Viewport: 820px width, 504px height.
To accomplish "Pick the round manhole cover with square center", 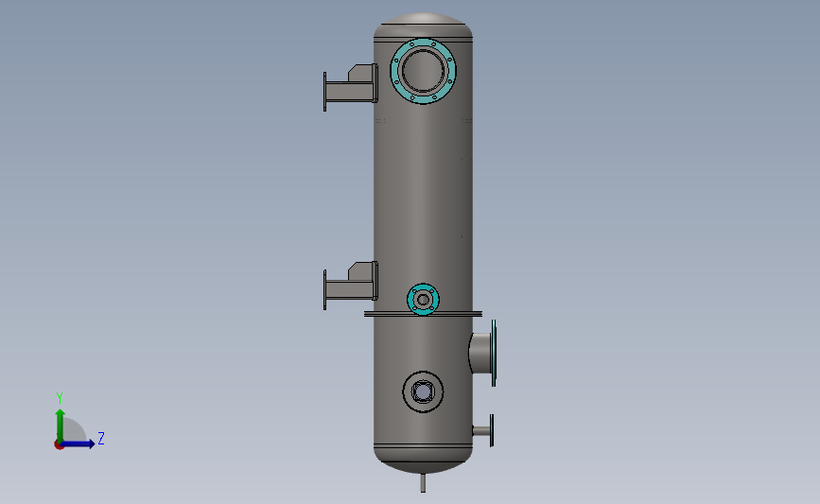I will 423,391.
